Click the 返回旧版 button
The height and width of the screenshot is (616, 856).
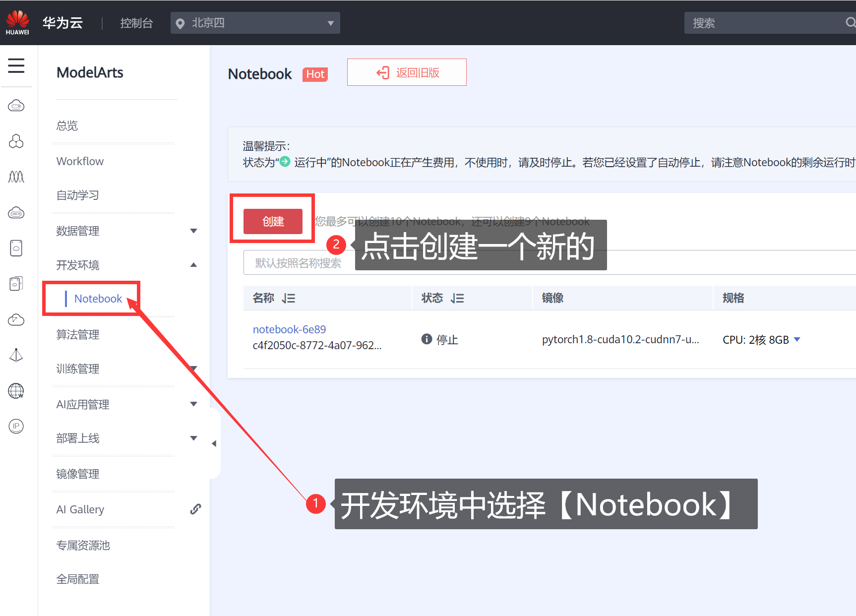[x=407, y=72]
